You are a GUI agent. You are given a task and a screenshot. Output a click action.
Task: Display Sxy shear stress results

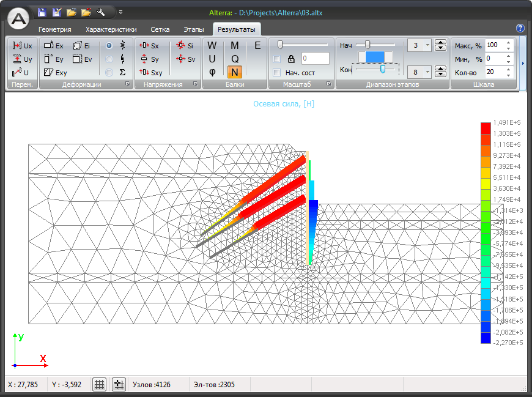[150, 72]
